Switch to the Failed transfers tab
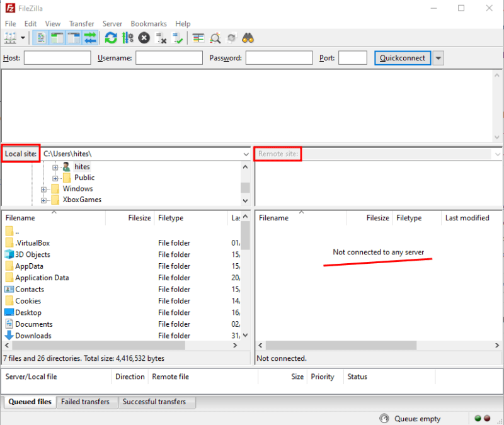 point(87,402)
